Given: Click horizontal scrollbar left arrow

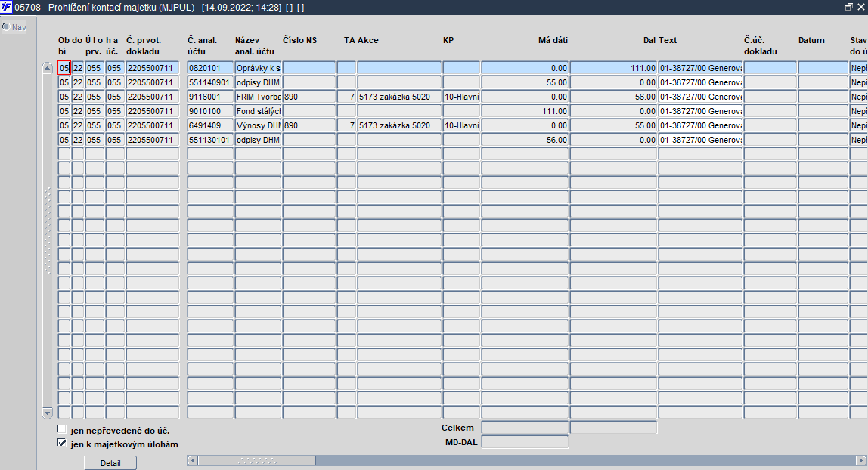Looking at the screenshot, I should click(193, 461).
